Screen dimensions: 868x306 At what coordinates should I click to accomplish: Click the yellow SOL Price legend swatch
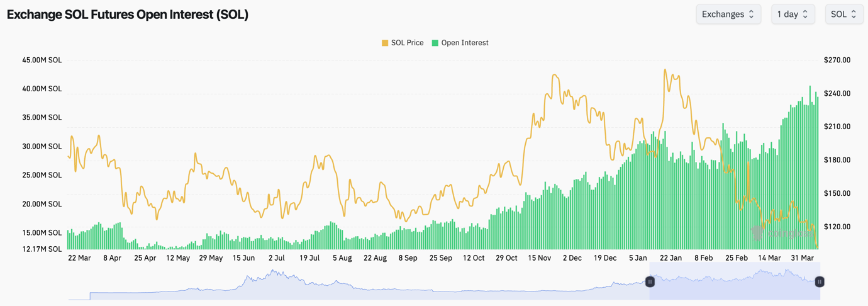tap(385, 43)
